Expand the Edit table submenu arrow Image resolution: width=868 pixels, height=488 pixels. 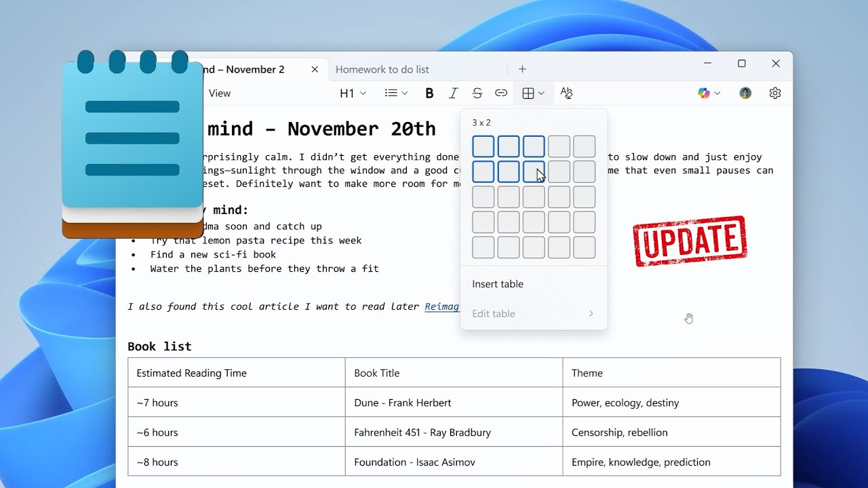[x=591, y=314]
